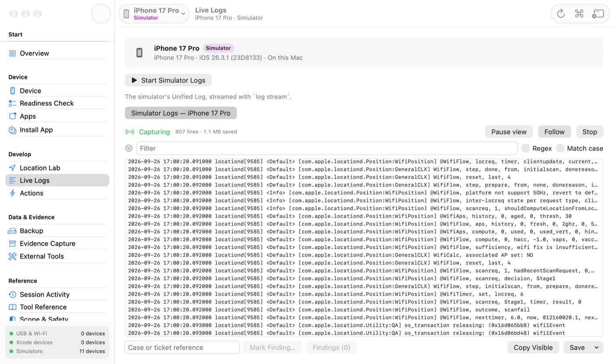
Task: Click the Session Activity clock icon
Action: (12, 294)
